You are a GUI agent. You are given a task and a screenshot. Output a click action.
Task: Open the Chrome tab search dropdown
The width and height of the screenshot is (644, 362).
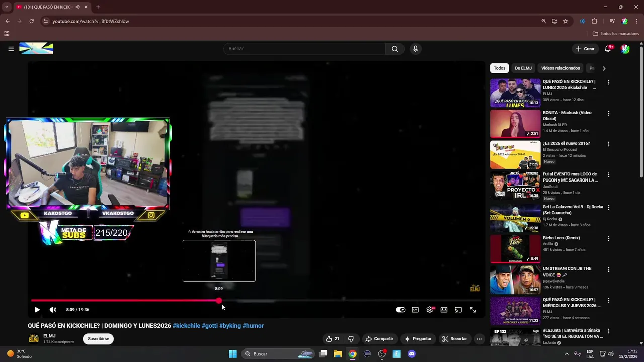click(7, 7)
